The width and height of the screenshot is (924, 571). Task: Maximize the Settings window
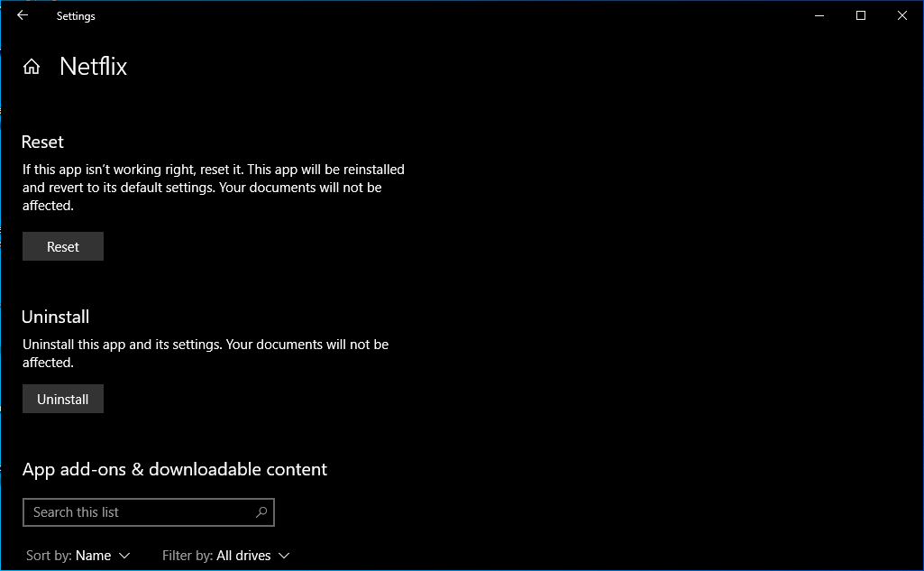tap(861, 15)
